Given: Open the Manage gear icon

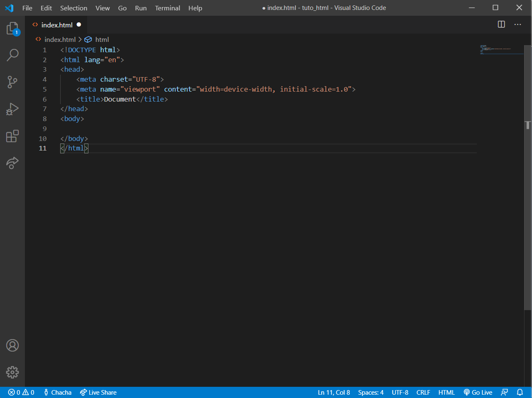Looking at the screenshot, I should [12, 372].
